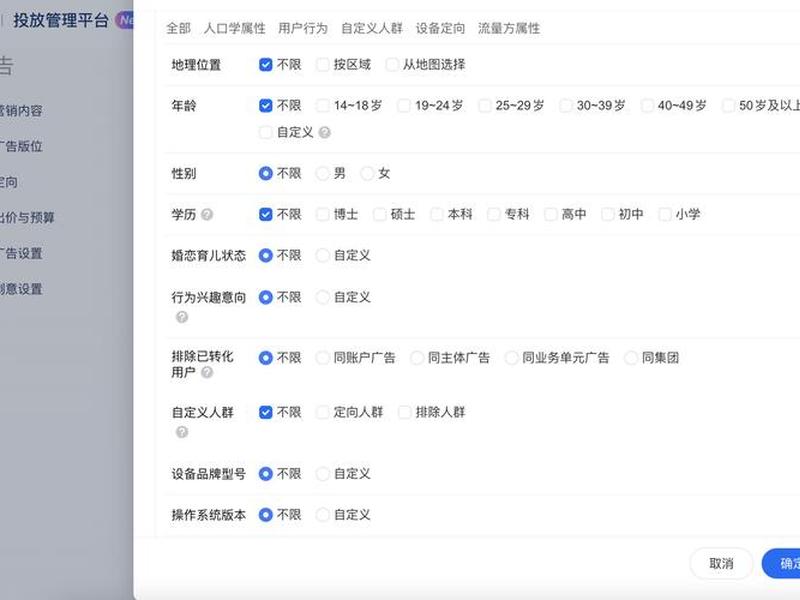Open help icon next to 年龄 自定义
This screenshot has height=600, width=800.
[x=324, y=133]
